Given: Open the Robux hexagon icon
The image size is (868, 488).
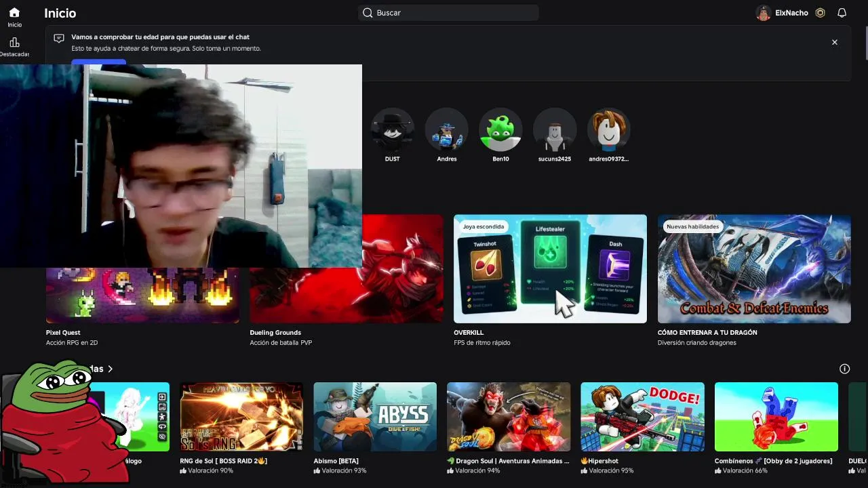Looking at the screenshot, I should point(820,13).
